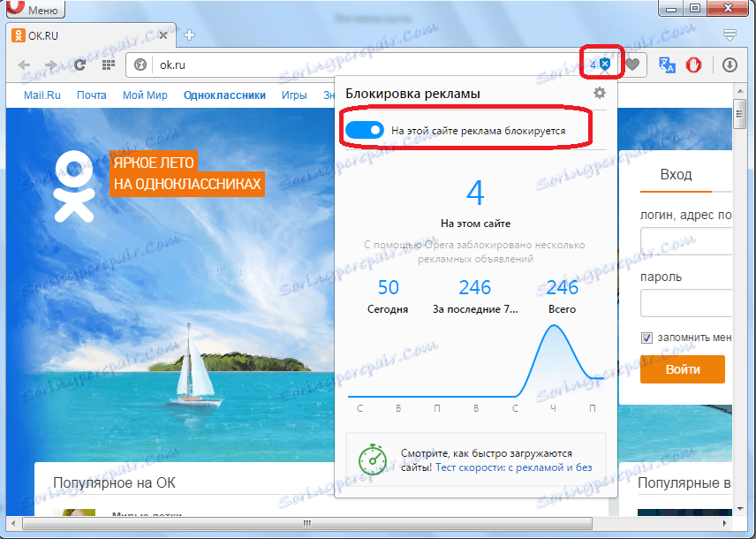Maximize the Opera window
This screenshot has width=756, height=539.
pyautogui.click(x=695, y=8)
